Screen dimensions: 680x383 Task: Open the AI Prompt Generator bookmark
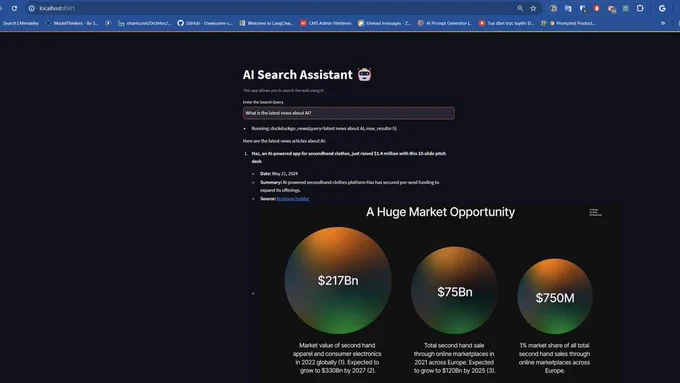pos(445,23)
